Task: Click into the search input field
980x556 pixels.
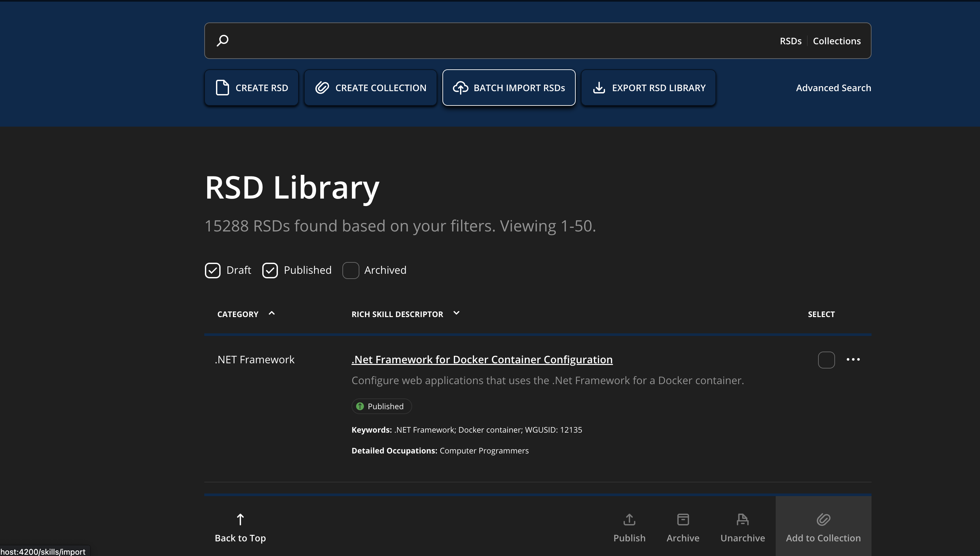Action: [497, 40]
